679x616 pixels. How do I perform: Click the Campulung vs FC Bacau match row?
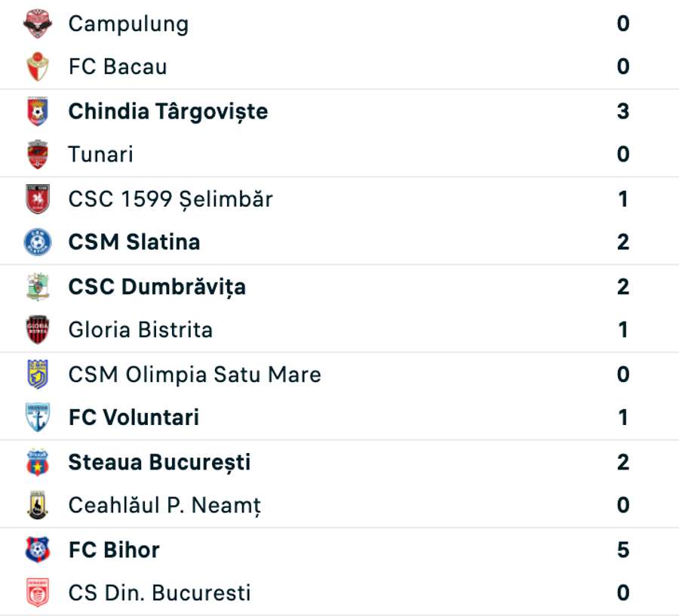tap(339, 45)
